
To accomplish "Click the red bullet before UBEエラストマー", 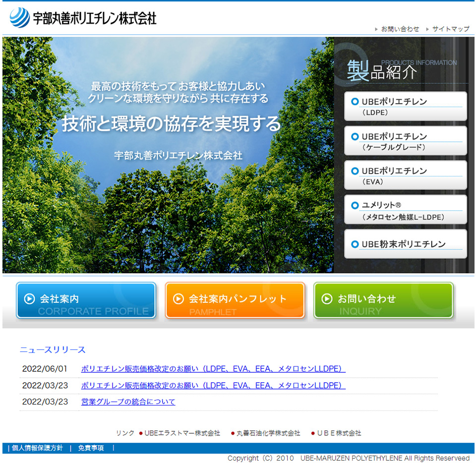I will pos(141,433).
